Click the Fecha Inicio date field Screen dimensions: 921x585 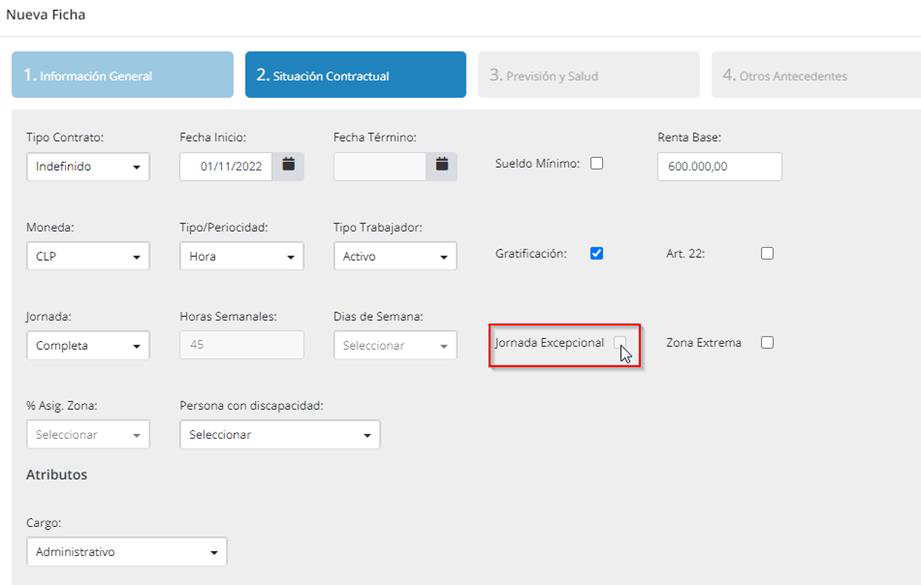click(226, 167)
